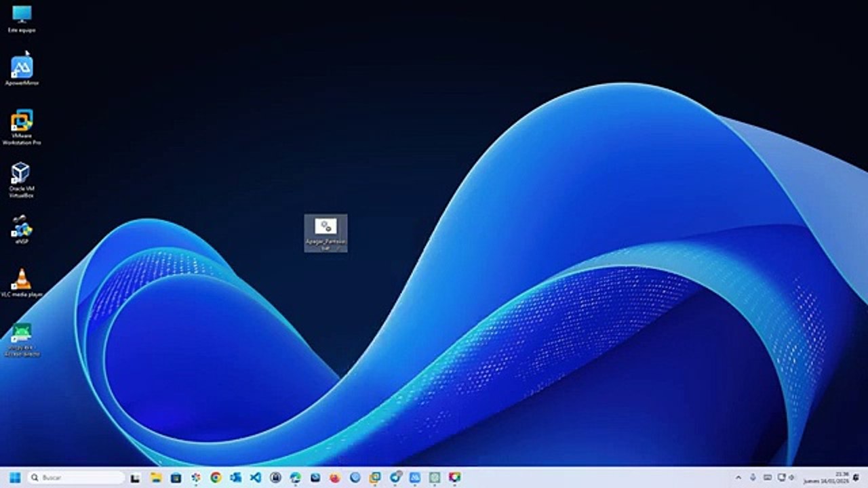Viewport: 868px width, 488px height.
Task: Open Microsoft Store from the taskbar
Action: point(176,478)
